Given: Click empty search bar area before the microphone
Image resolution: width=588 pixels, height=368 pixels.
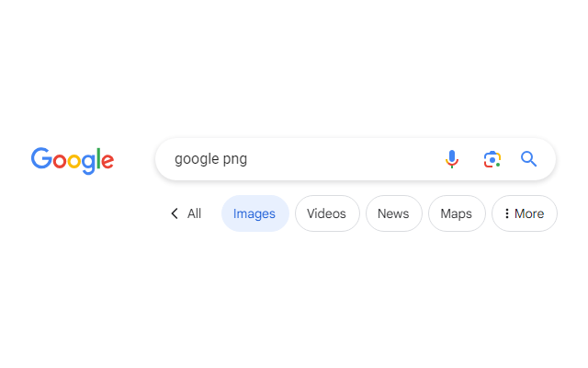Looking at the screenshot, I should pyautogui.click(x=367, y=159).
